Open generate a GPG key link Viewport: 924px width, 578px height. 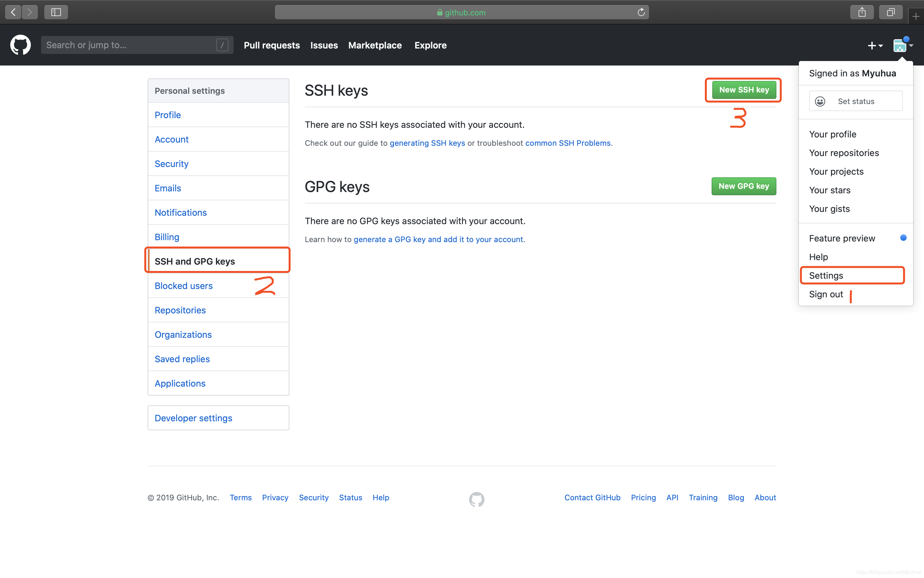pyautogui.click(x=438, y=239)
